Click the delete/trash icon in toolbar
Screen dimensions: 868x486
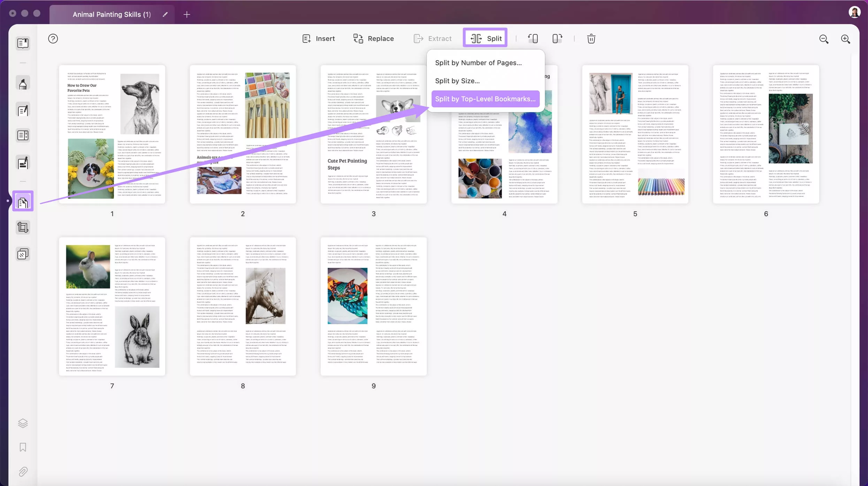[x=591, y=39]
